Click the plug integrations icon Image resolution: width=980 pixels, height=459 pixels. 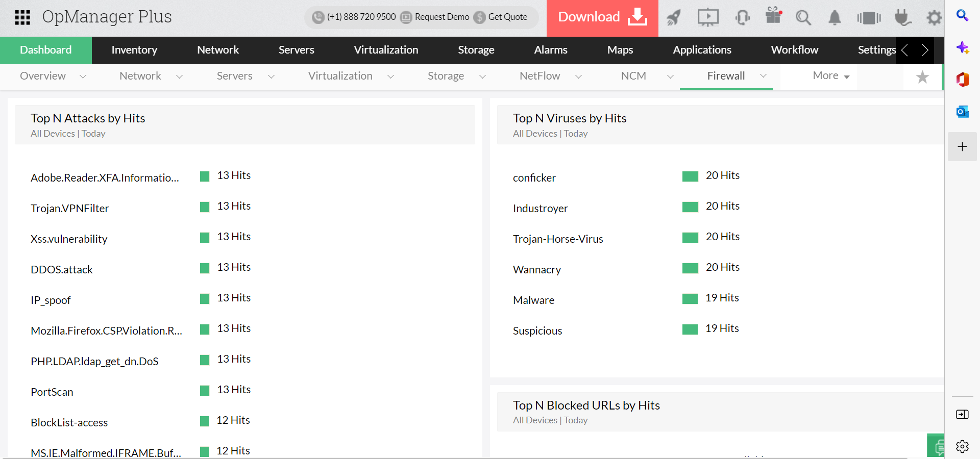point(903,18)
